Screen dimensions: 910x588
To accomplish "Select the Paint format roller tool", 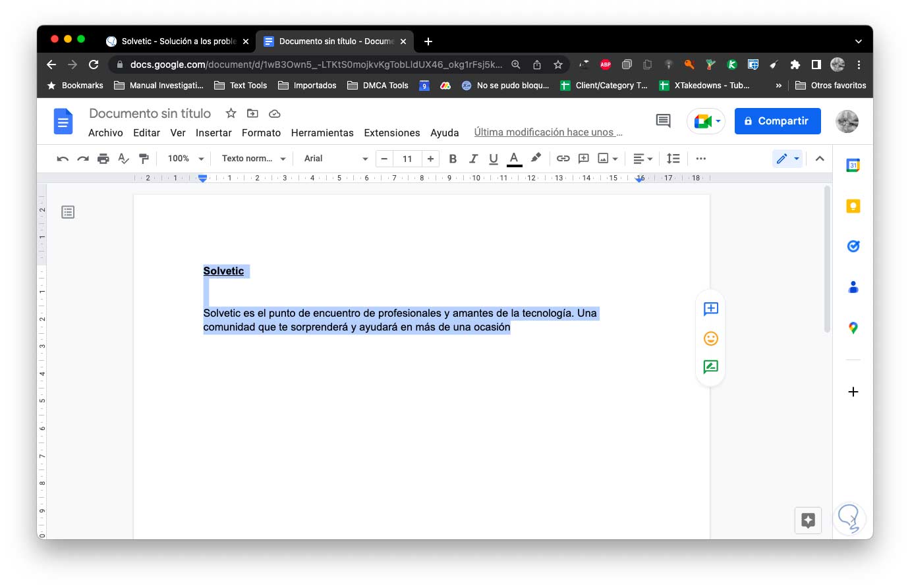I will coord(144,159).
